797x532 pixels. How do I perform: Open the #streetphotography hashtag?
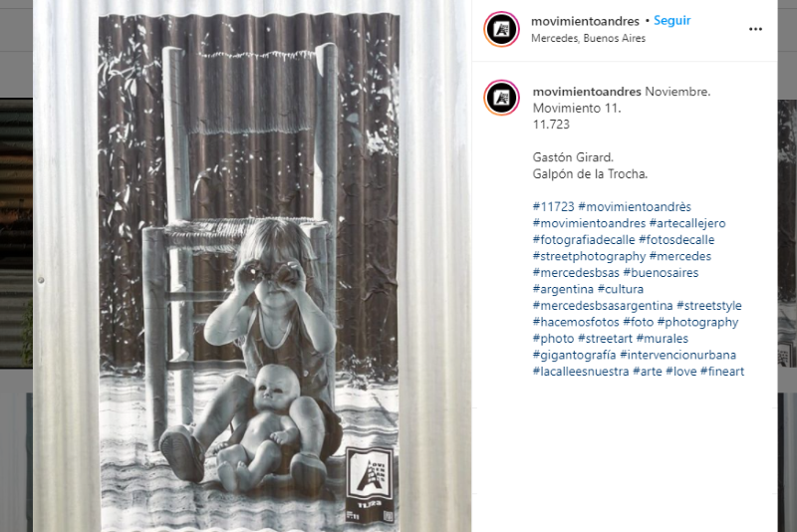pos(589,256)
